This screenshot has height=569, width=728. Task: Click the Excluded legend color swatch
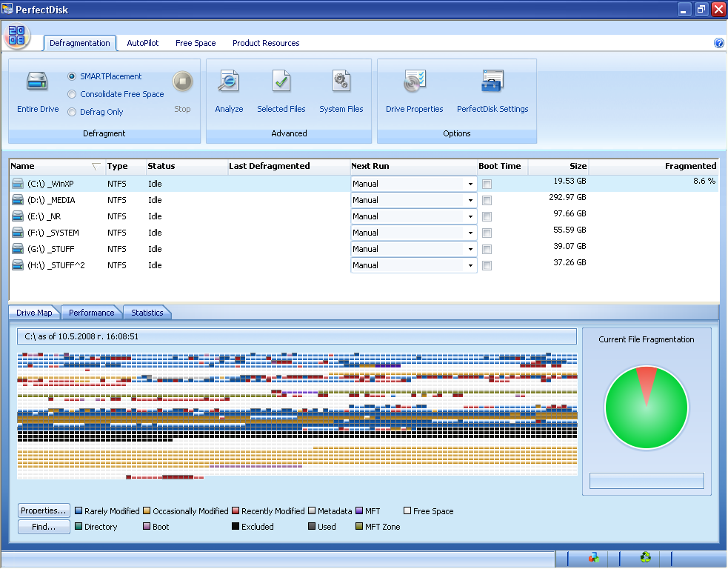coord(236,526)
